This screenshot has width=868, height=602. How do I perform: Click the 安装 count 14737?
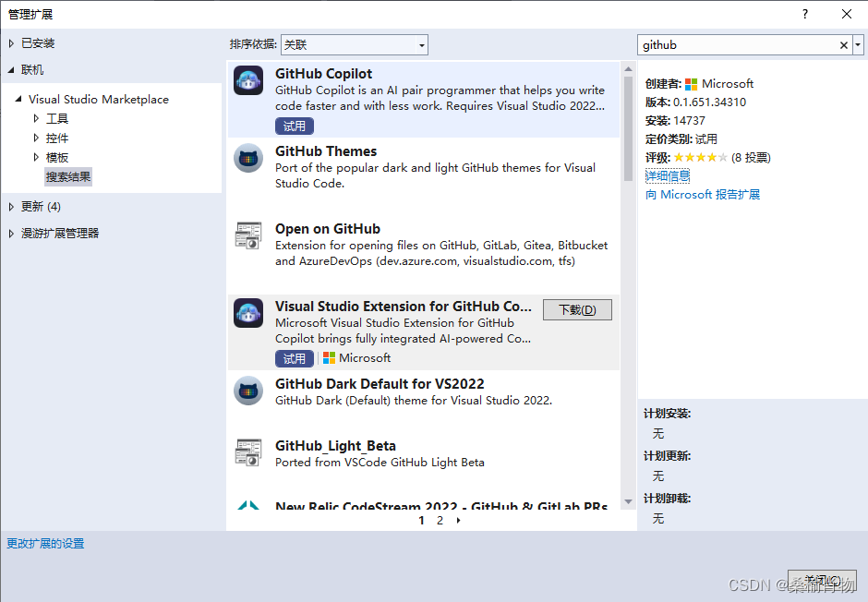pyautogui.click(x=689, y=121)
